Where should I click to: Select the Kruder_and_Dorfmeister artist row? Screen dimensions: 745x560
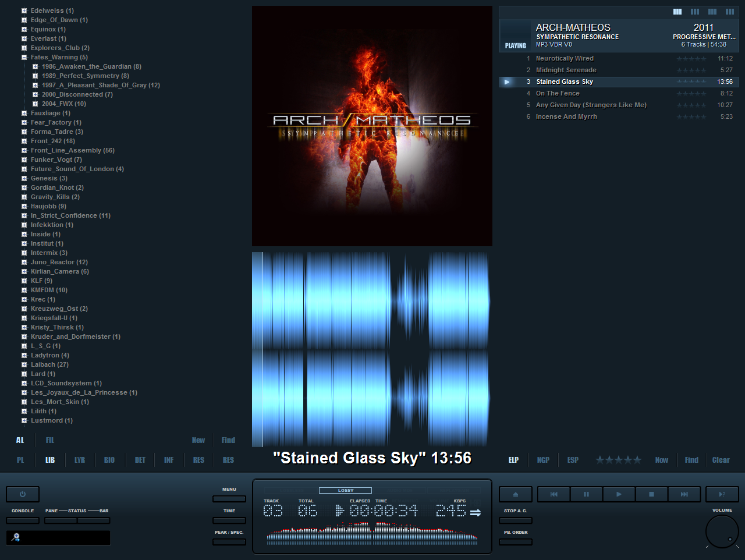pyautogui.click(x=75, y=337)
